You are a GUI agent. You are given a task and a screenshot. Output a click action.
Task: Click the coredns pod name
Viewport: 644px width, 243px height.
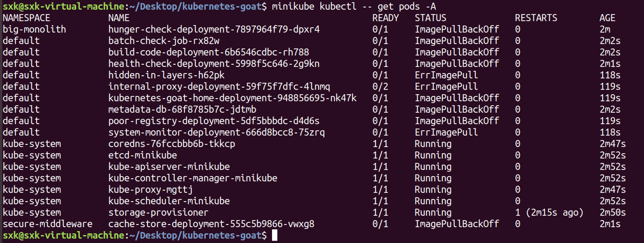171,144
